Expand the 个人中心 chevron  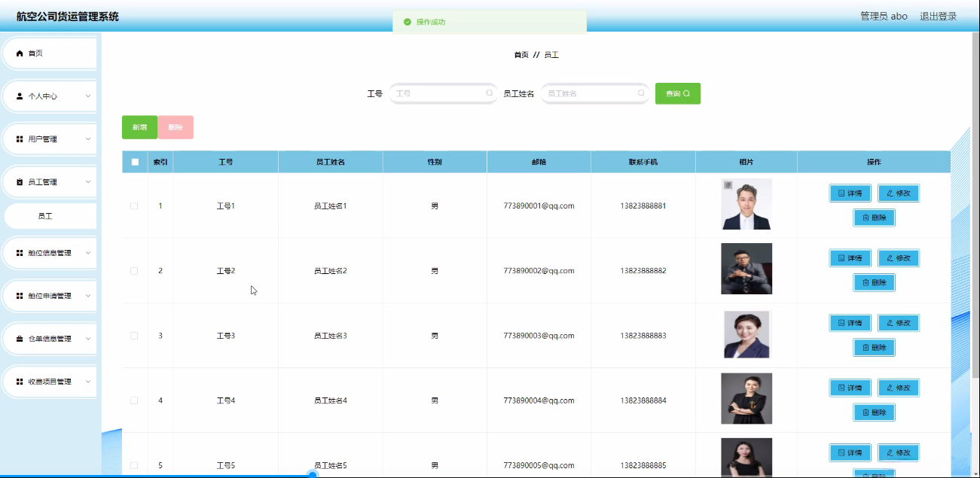[x=88, y=96]
